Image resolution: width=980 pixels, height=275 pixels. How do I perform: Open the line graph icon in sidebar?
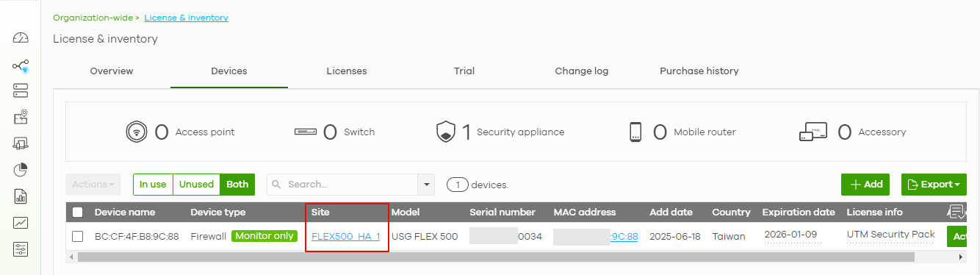pos(21,223)
